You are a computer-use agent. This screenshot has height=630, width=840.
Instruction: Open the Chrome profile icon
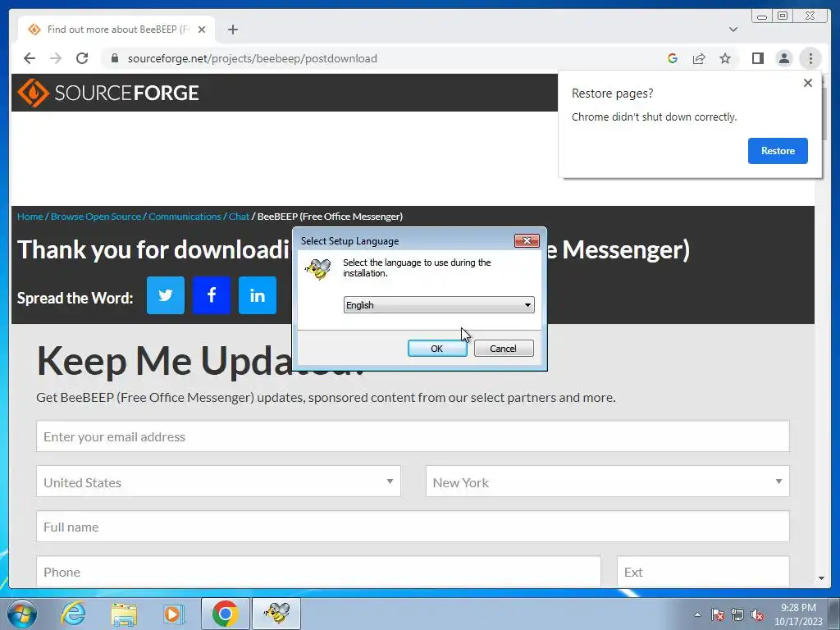tap(783, 58)
